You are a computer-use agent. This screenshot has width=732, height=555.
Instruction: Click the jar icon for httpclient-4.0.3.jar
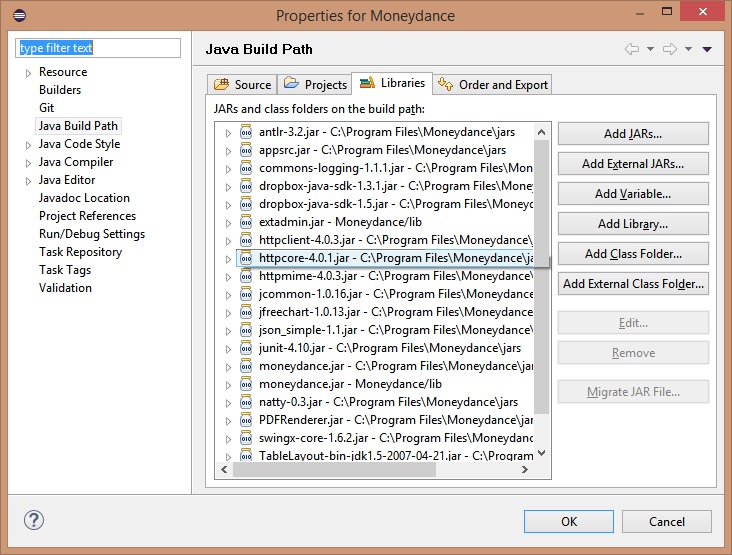pyautogui.click(x=246, y=240)
